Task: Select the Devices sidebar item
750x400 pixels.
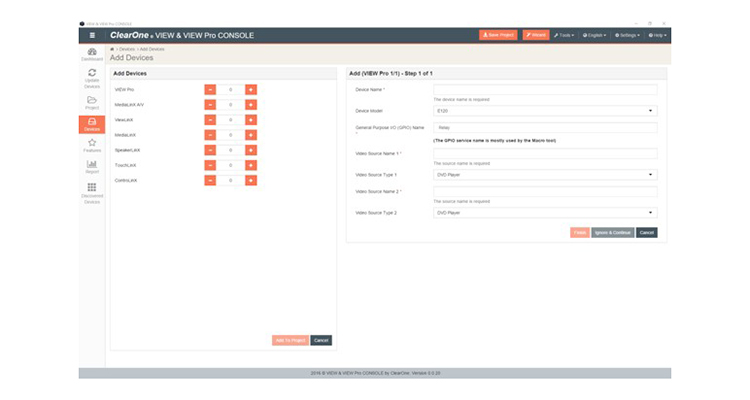Action: pyautogui.click(x=92, y=124)
